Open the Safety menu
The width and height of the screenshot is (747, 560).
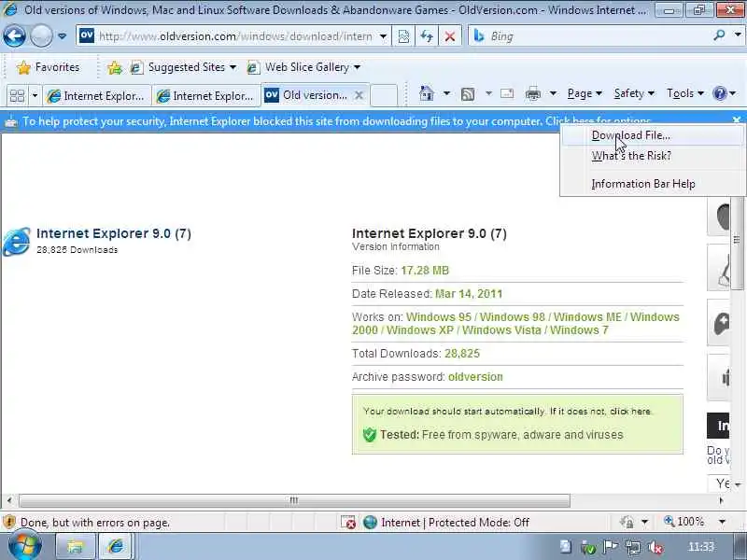634,93
